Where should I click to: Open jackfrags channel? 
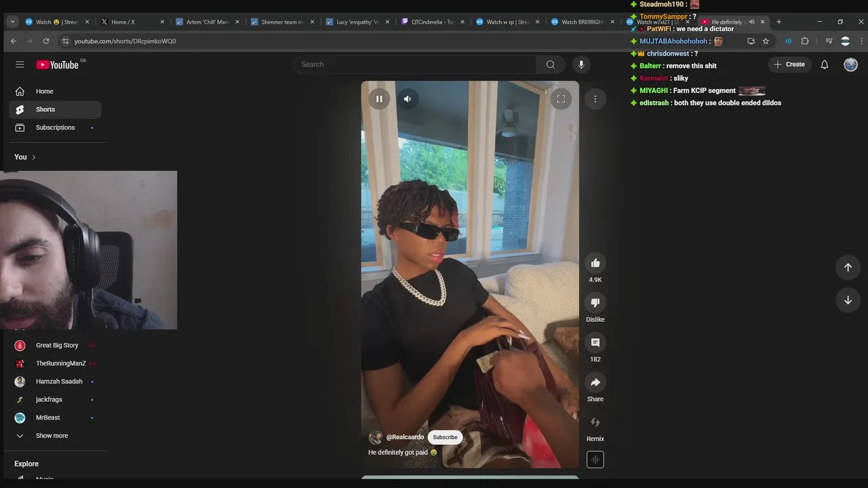(x=56, y=400)
